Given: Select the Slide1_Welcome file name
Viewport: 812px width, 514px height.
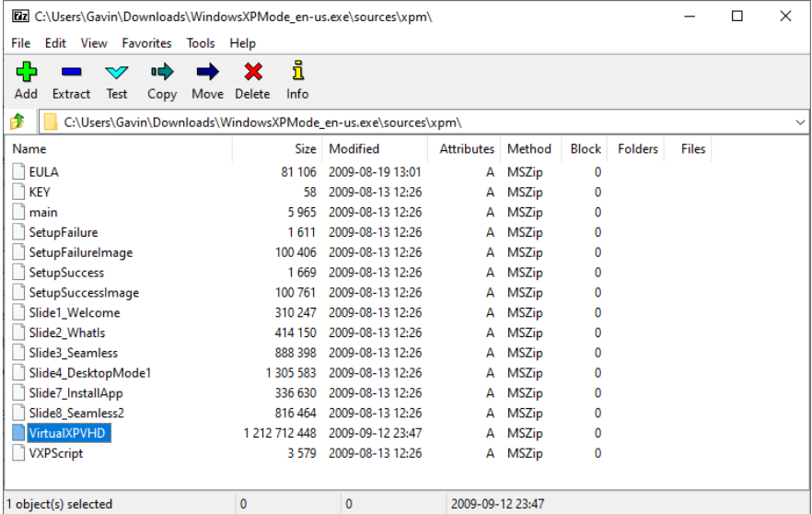Looking at the screenshot, I should tap(75, 313).
